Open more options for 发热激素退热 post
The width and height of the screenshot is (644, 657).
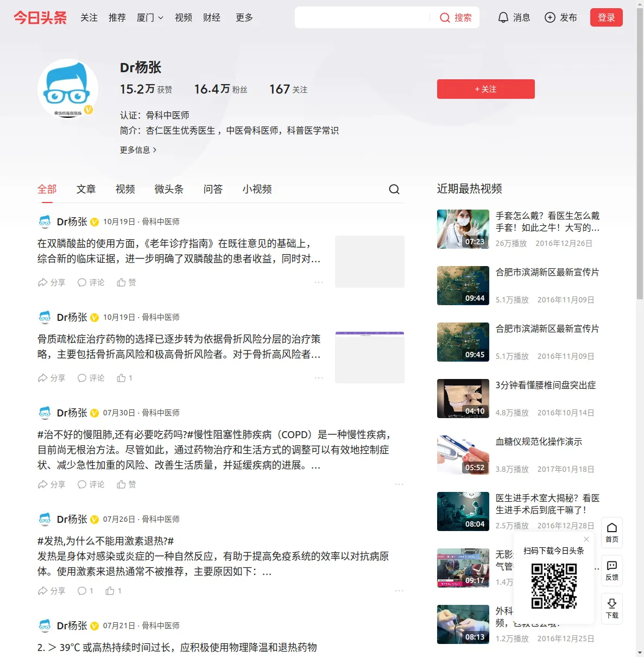click(x=399, y=591)
